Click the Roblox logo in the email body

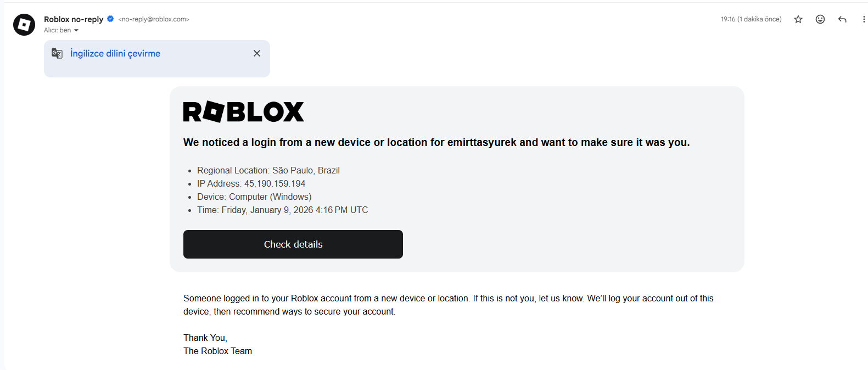pos(243,112)
